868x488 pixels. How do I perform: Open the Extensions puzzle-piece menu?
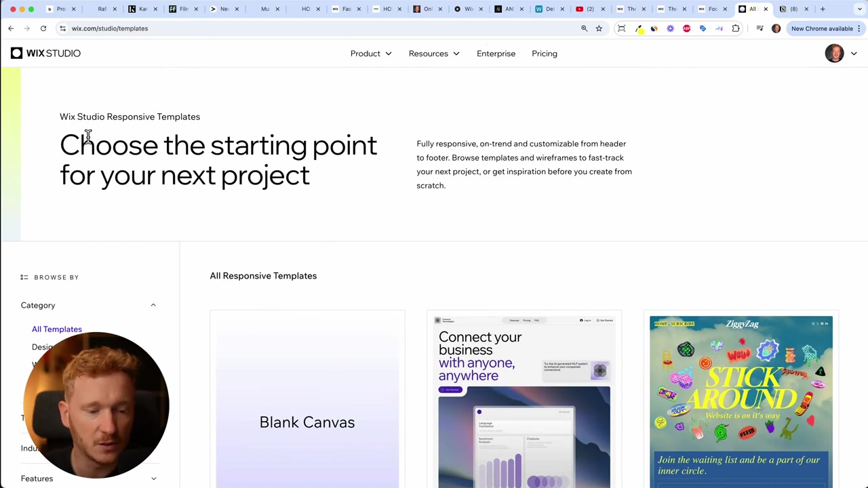(x=736, y=28)
